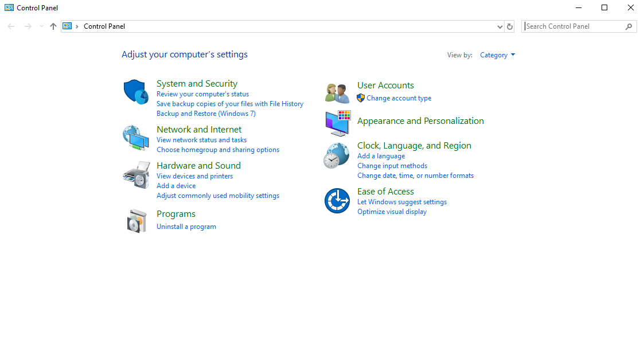Open the User Accounts heading link

[x=385, y=85]
